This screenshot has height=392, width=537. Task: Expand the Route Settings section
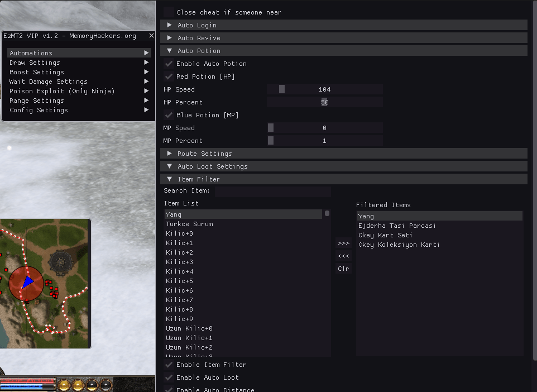pos(344,154)
